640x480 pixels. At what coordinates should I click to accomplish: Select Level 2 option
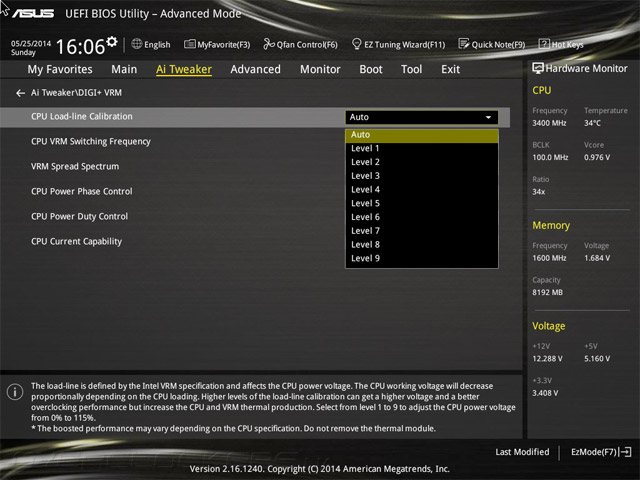click(x=422, y=162)
